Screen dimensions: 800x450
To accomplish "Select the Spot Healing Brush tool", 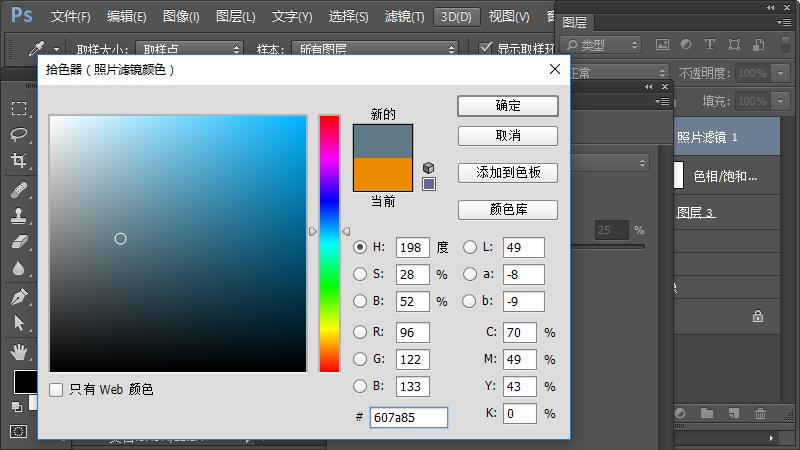I will (19, 190).
